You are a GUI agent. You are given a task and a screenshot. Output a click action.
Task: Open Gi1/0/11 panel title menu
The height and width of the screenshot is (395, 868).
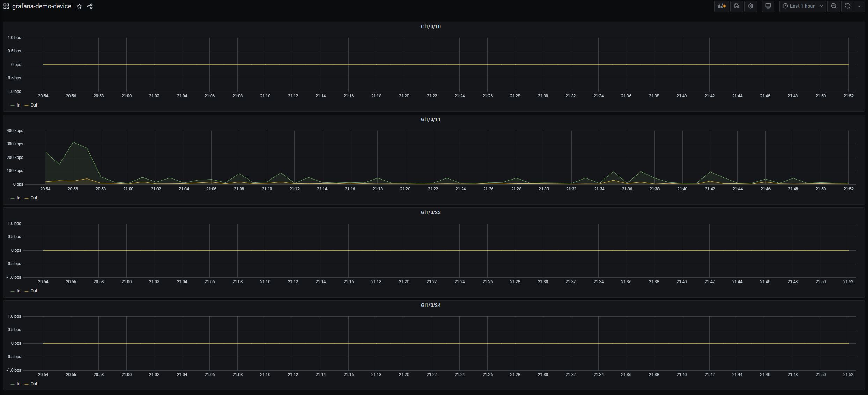coord(431,119)
